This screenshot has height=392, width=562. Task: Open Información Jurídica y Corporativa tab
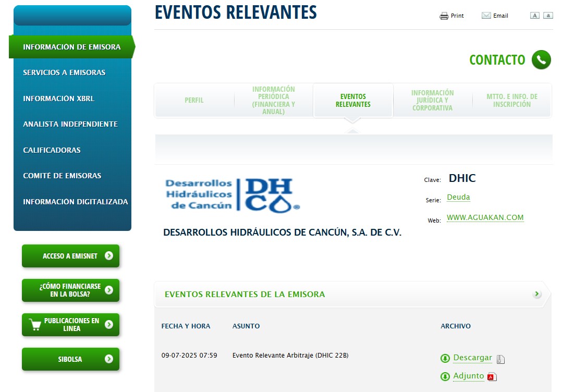pyautogui.click(x=433, y=100)
